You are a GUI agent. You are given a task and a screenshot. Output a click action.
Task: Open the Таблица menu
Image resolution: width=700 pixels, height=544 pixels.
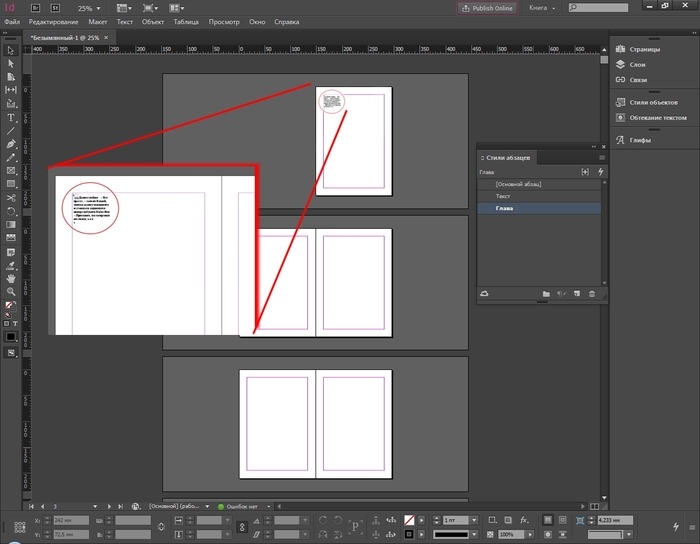coord(185,21)
